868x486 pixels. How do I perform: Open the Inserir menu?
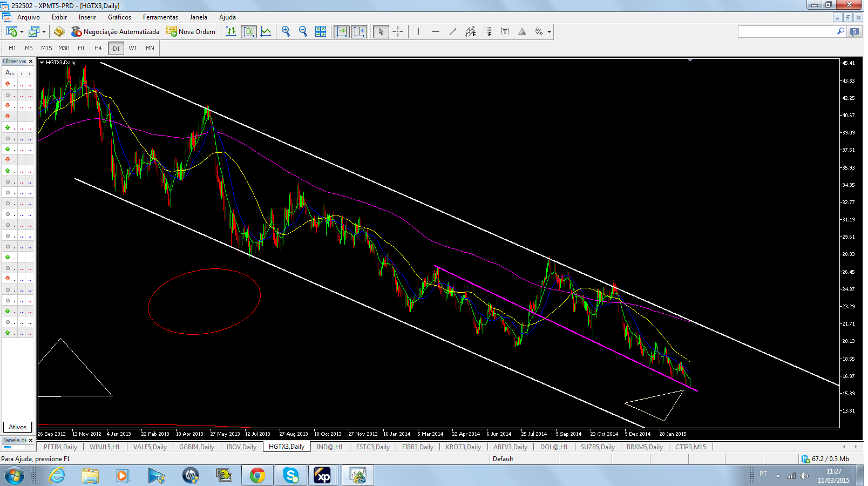pos(87,17)
